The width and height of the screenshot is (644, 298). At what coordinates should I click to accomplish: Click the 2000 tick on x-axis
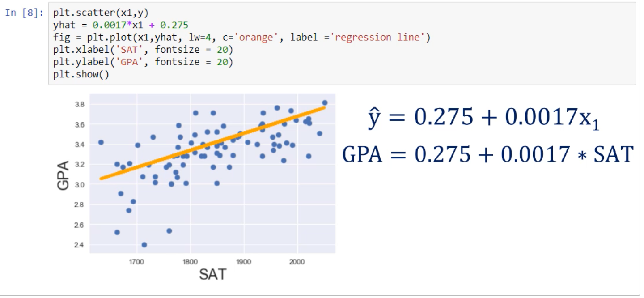pyautogui.click(x=297, y=261)
